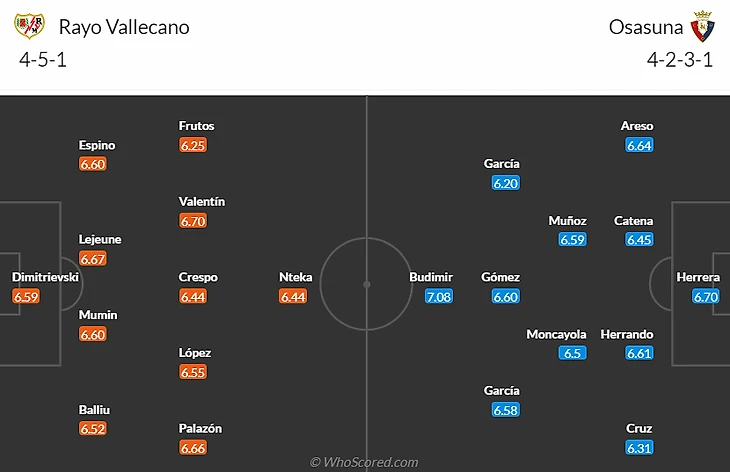Click the 4-2-3-1 formation label
Viewport: 730px width, 472px height.
click(679, 59)
